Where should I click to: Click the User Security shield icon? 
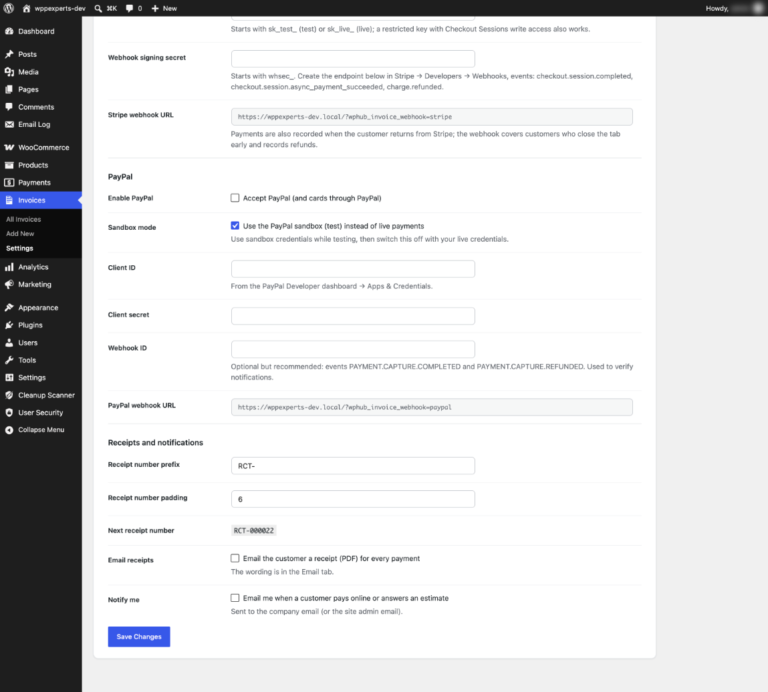(9, 413)
